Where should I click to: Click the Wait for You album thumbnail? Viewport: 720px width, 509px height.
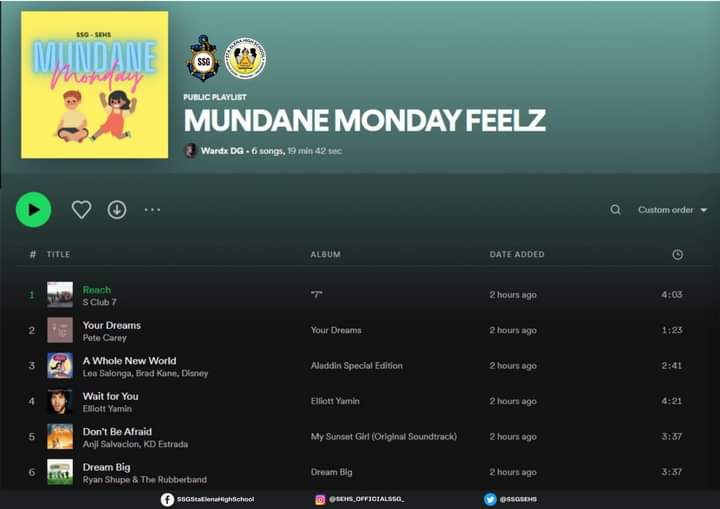coord(60,401)
